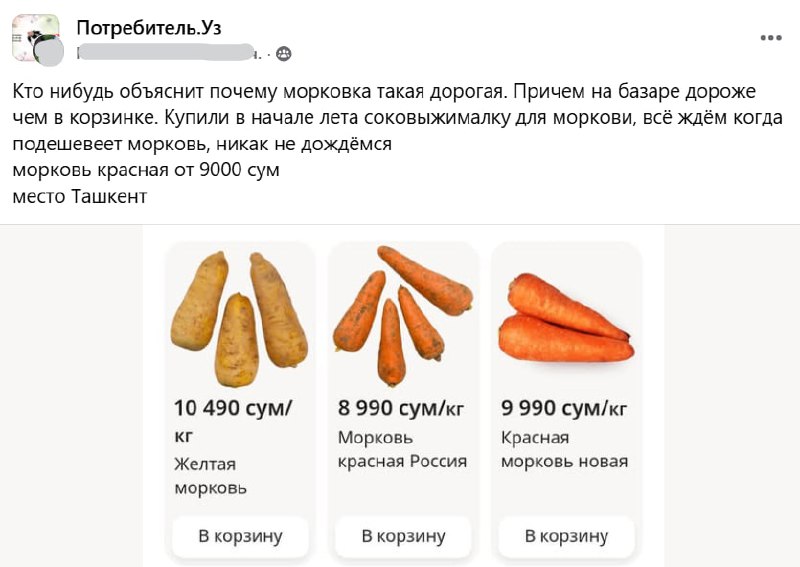
Task: Open the red Russian carrots product image
Action: [x=403, y=316]
